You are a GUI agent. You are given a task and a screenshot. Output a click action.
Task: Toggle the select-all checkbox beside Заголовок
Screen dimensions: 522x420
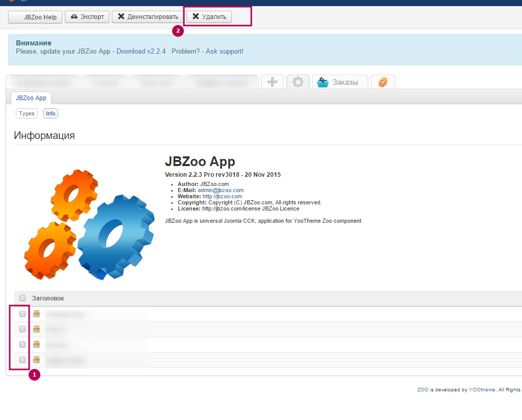point(22,298)
